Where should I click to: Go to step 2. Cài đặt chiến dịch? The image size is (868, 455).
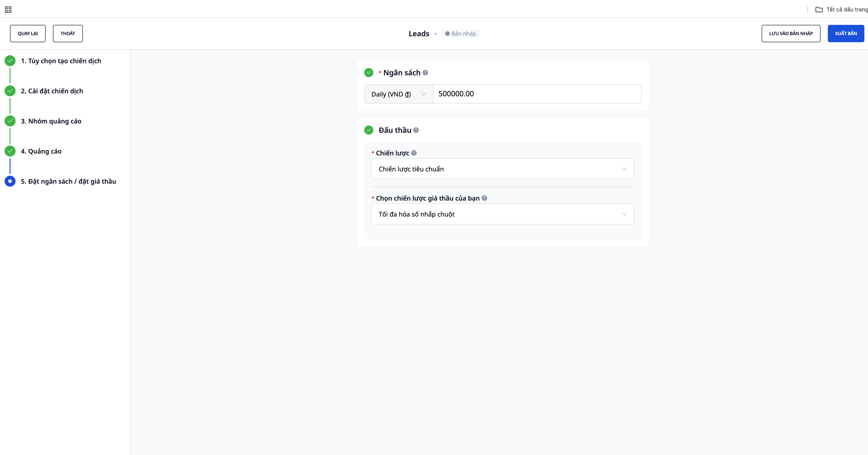(x=52, y=91)
